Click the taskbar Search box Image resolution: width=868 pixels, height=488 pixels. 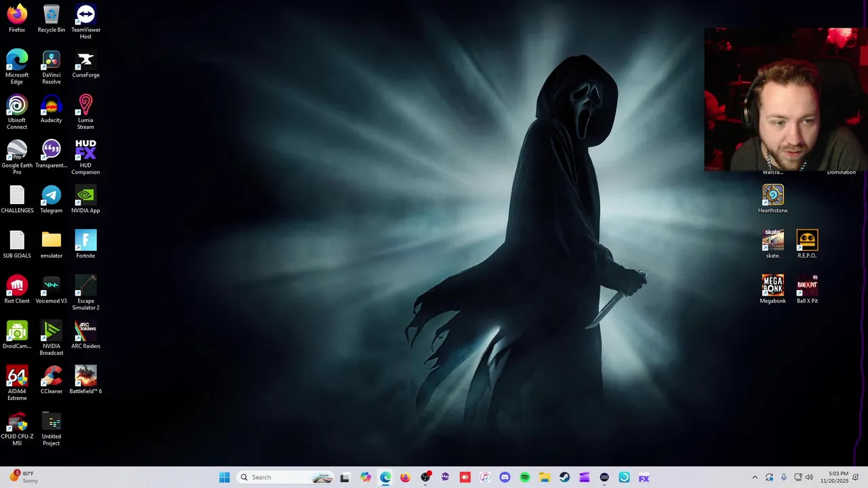pyautogui.click(x=285, y=477)
